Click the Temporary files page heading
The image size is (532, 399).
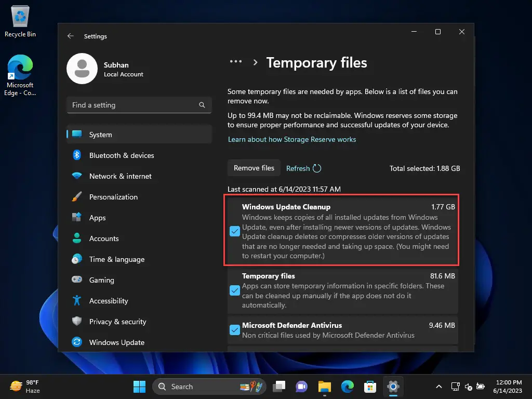316,63
